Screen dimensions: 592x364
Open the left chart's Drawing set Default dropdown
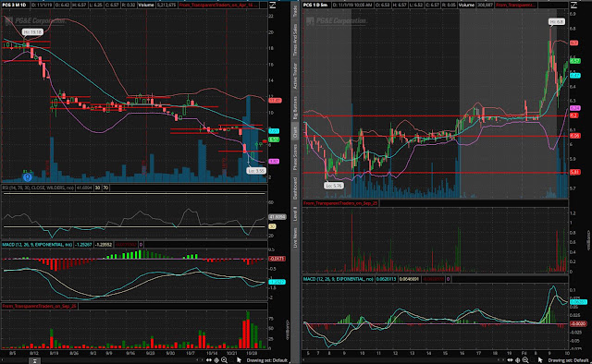point(267,360)
